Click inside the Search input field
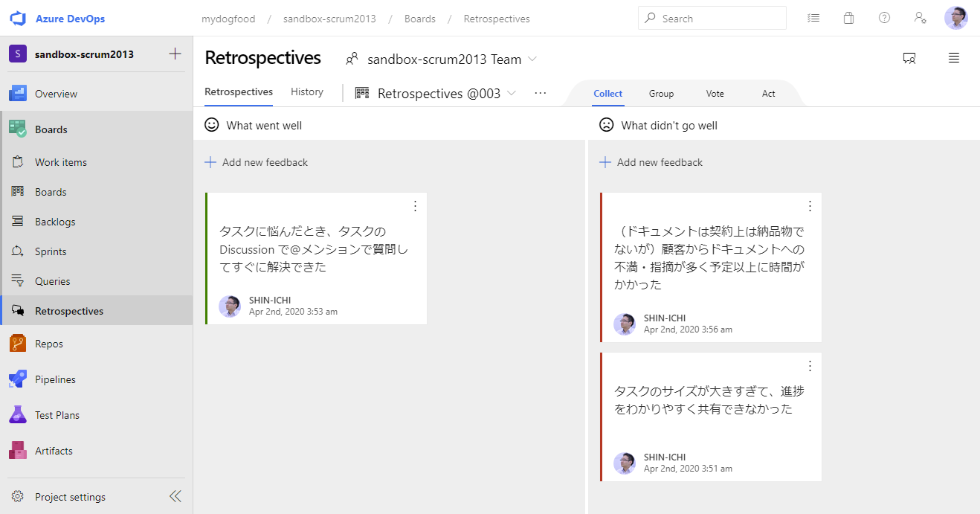This screenshot has height=514, width=980. click(712, 17)
